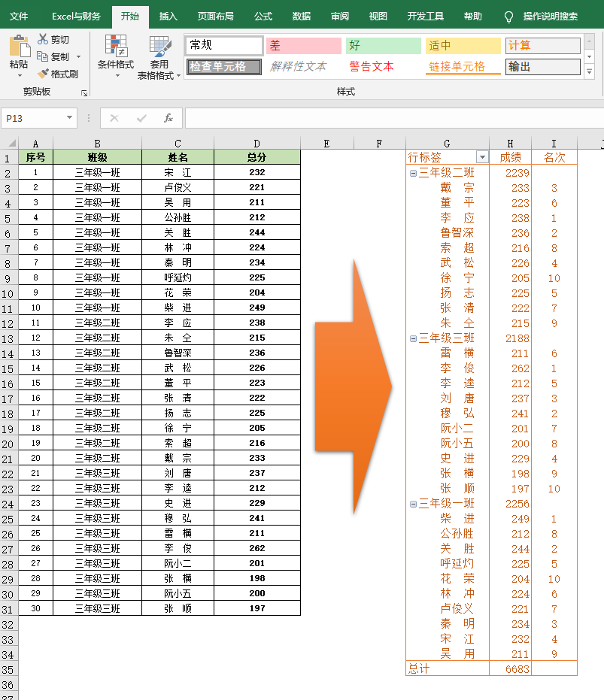Click the Insert Function fx icon
This screenshot has width=604, height=700.
[168, 118]
